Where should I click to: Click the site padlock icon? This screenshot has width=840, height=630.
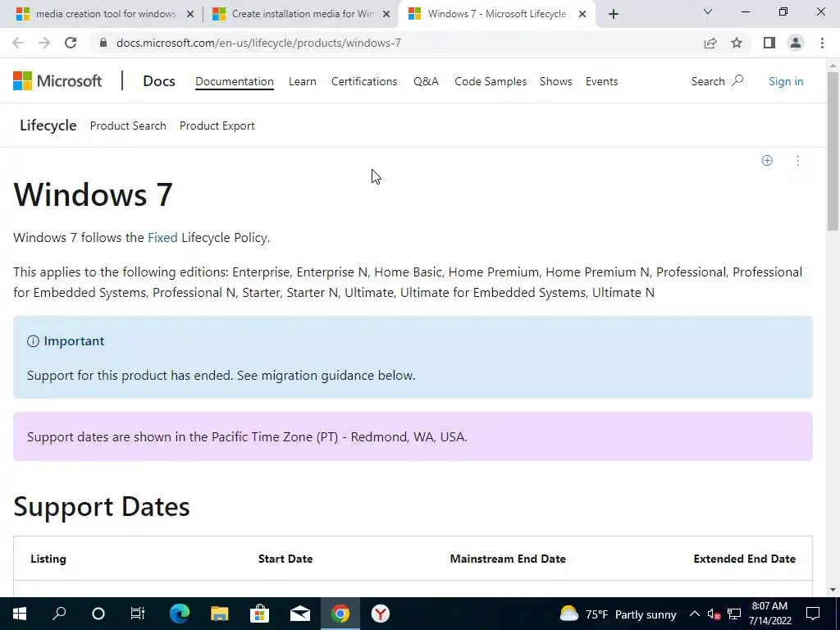click(103, 43)
